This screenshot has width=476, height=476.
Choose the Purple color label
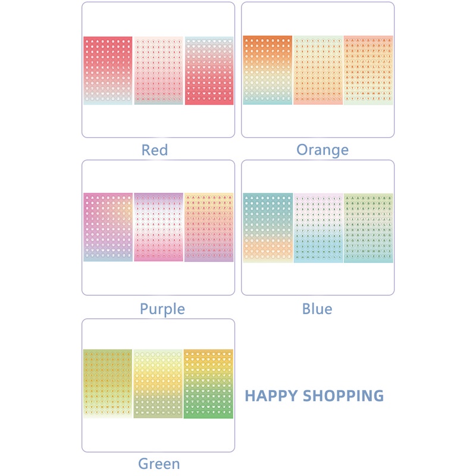click(x=162, y=309)
